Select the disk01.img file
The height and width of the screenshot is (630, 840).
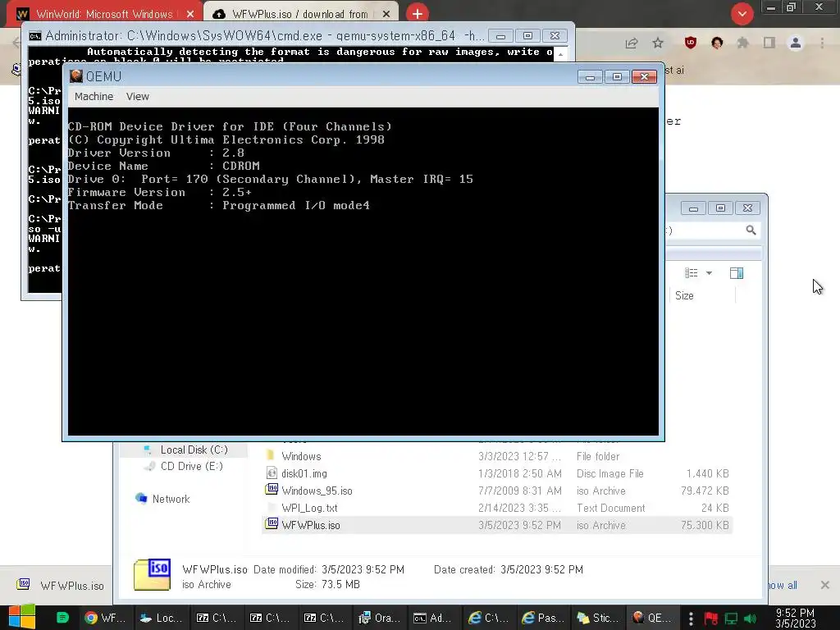point(304,473)
